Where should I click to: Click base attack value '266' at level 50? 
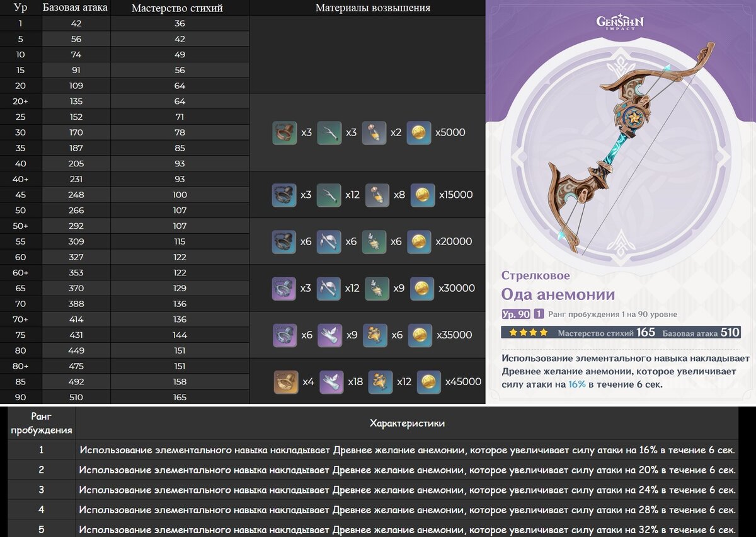pyautogui.click(x=76, y=210)
